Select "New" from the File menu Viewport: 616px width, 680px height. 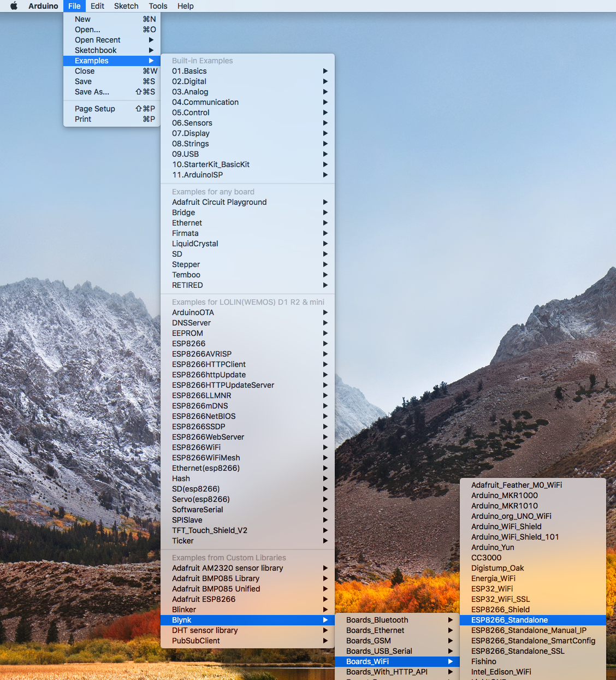coord(82,19)
